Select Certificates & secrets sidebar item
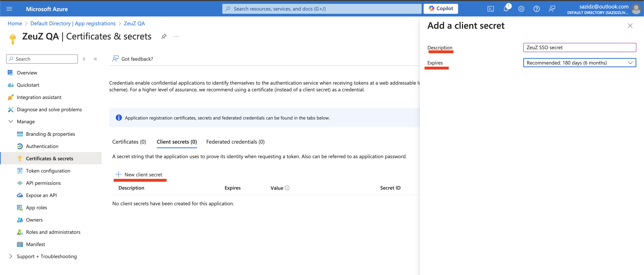Screen dimensions: 644x275 51,158
